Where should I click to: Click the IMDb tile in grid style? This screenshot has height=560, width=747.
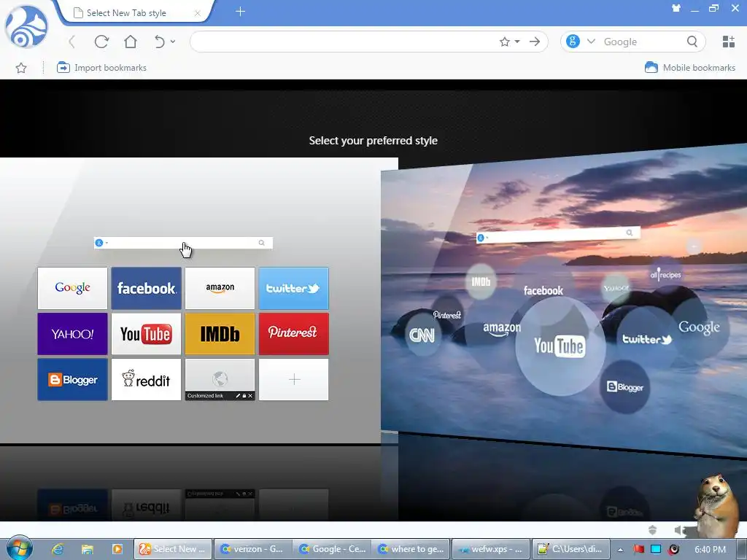click(x=220, y=334)
